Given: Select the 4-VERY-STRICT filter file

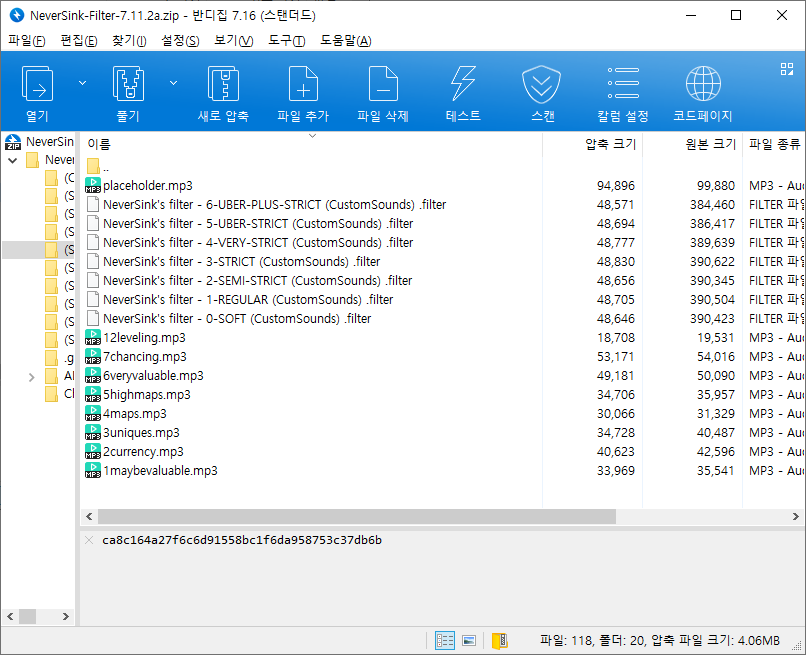Looking at the screenshot, I should 250,243.
